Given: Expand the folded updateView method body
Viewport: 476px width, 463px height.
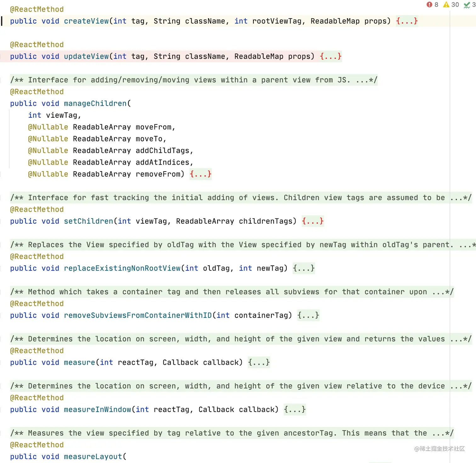Looking at the screenshot, I should tap(331, 56).
